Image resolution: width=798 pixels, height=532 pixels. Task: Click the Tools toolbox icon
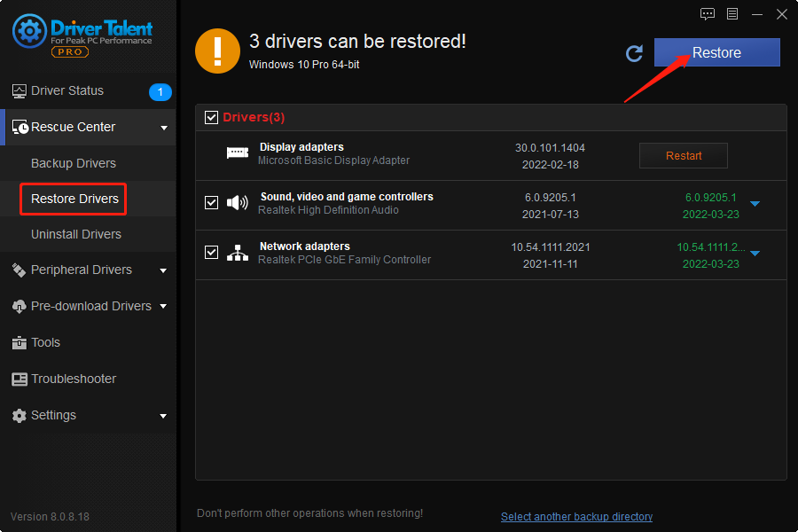coord(19,342)
